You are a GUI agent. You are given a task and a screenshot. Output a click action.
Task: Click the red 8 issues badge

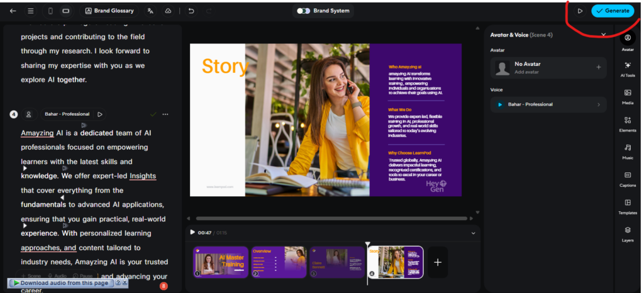[x=164, y=286]
